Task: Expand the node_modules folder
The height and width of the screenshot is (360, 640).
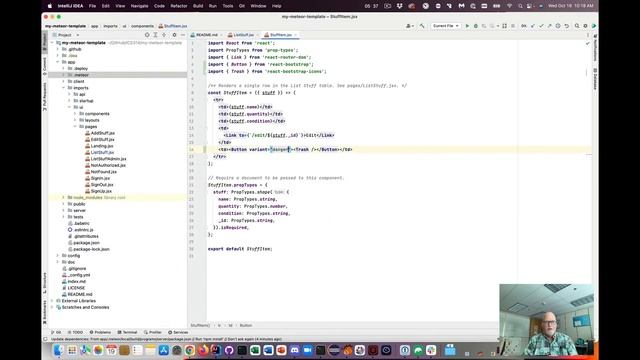Action: click(x=64, y=198)
